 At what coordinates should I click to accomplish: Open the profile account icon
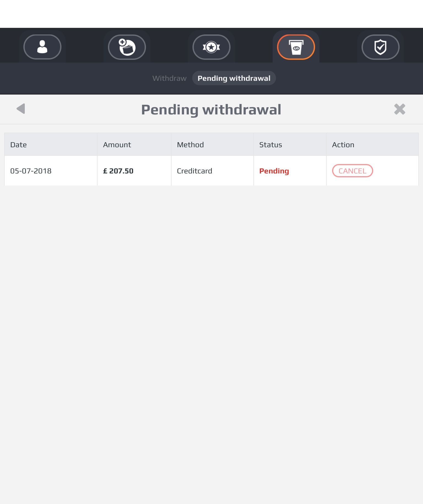tap(42, 47)
